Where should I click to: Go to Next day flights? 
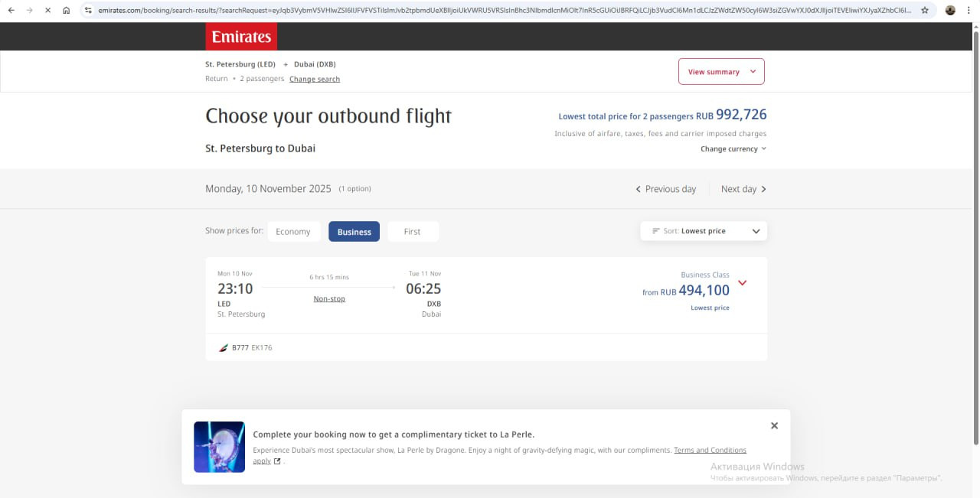pyautogui.click(x=743, y=189)
